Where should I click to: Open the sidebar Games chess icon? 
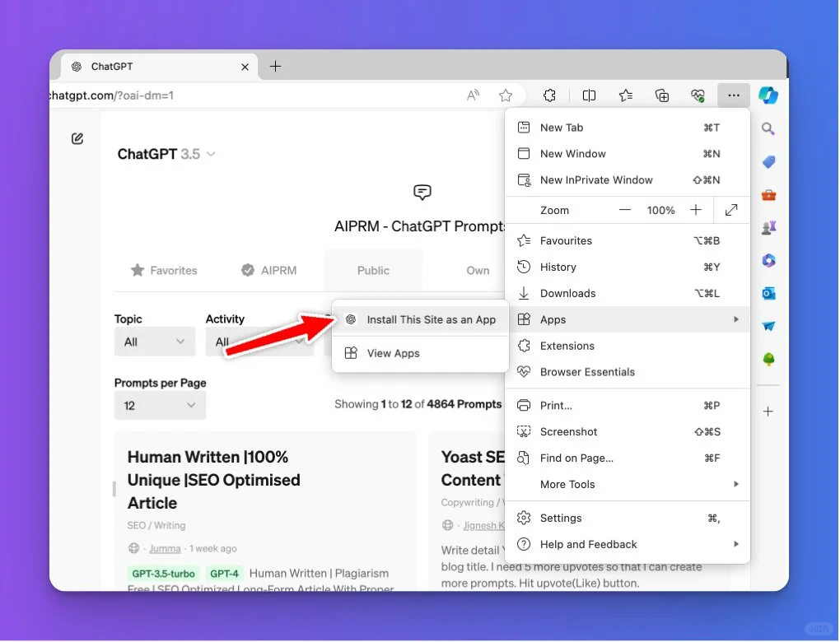click(768, 228)
